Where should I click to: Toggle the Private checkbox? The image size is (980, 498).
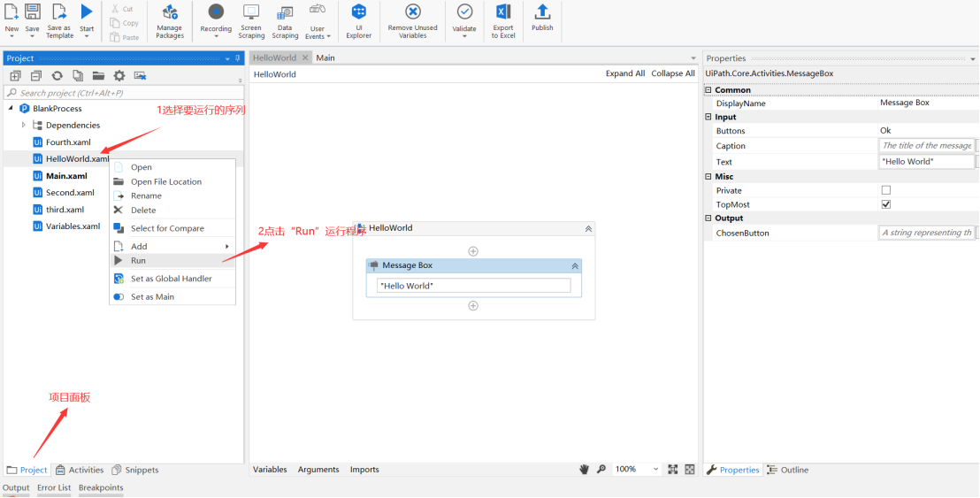pos(885,190)
